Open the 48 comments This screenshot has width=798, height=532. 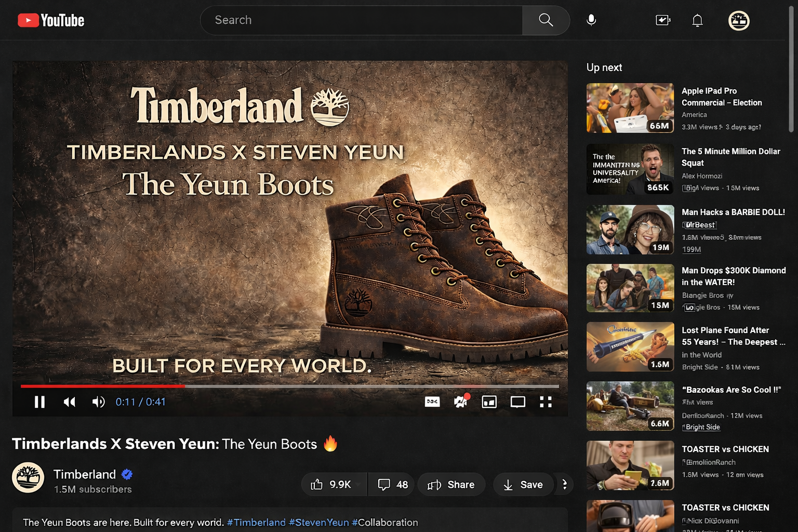click(392, 484)
